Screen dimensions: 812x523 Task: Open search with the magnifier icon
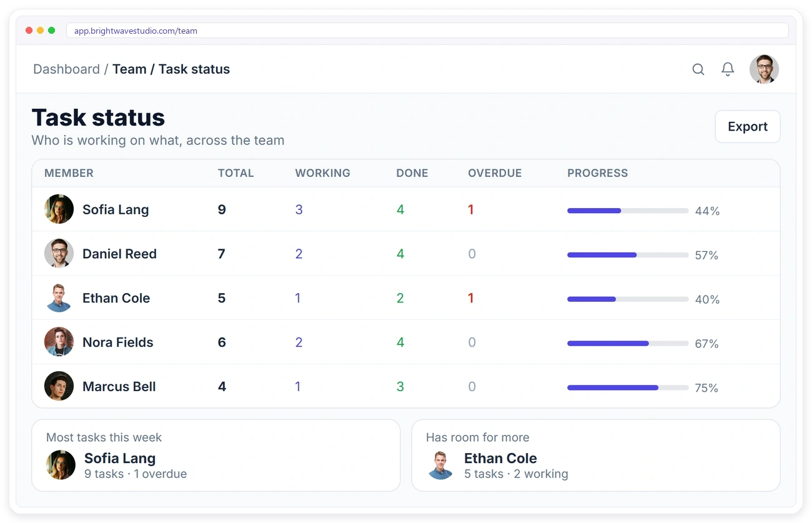pos(698,69)
